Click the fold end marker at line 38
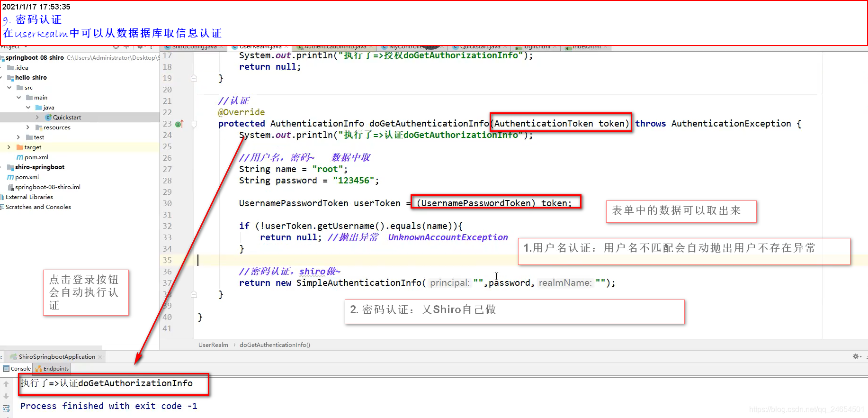This screenshot has width=868, height=418. 194,294
